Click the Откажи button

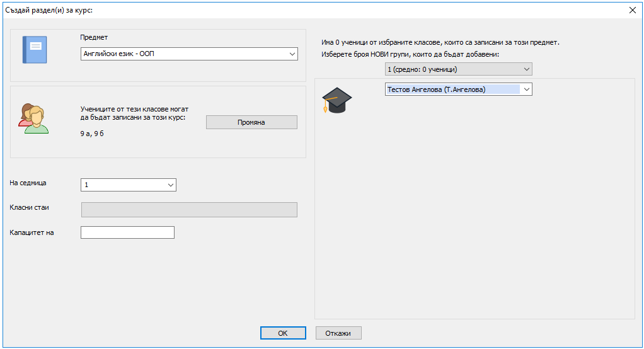point(338,333)
